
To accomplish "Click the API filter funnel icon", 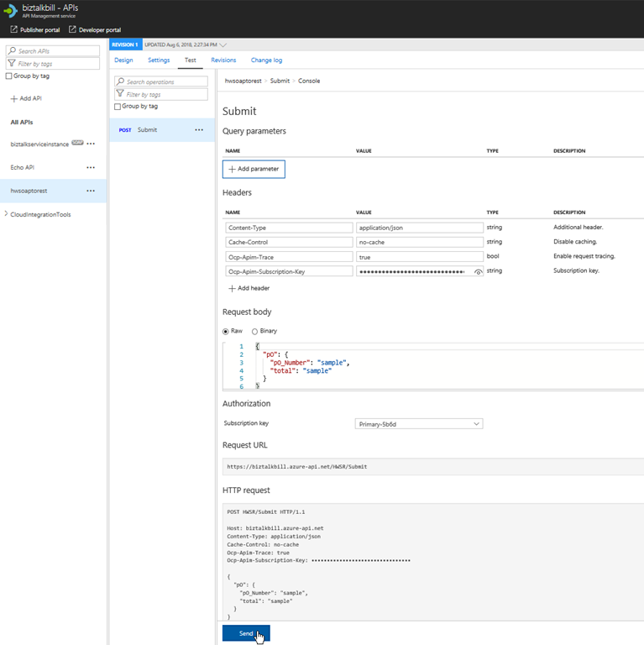I will [12, 63].
